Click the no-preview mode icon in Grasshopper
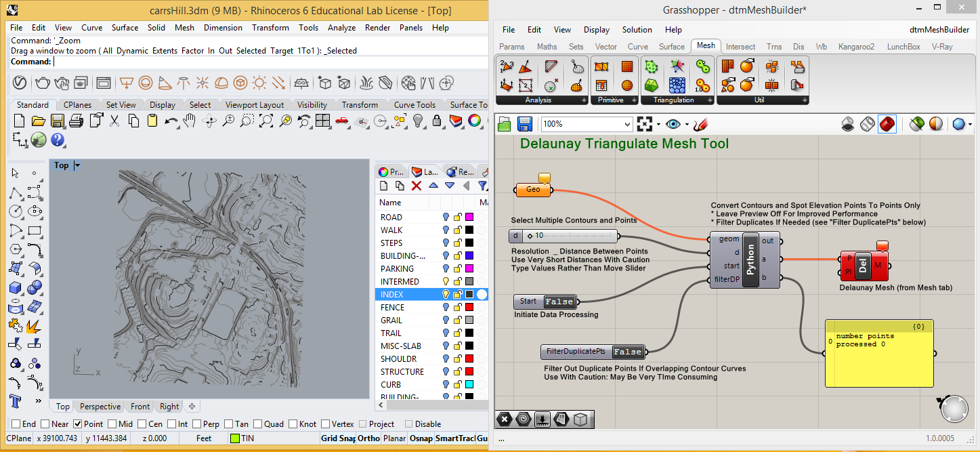 point(847,124)
